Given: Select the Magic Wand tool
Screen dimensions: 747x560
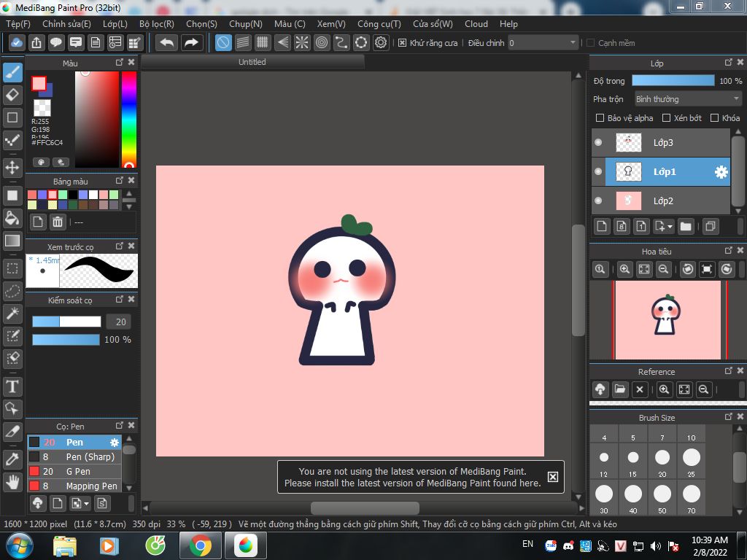Looking at the screenshot, I should coord(13,314).
